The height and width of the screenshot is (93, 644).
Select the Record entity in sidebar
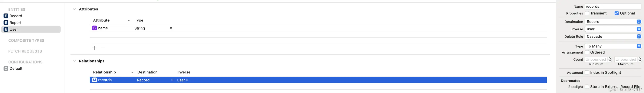(16, 16)
